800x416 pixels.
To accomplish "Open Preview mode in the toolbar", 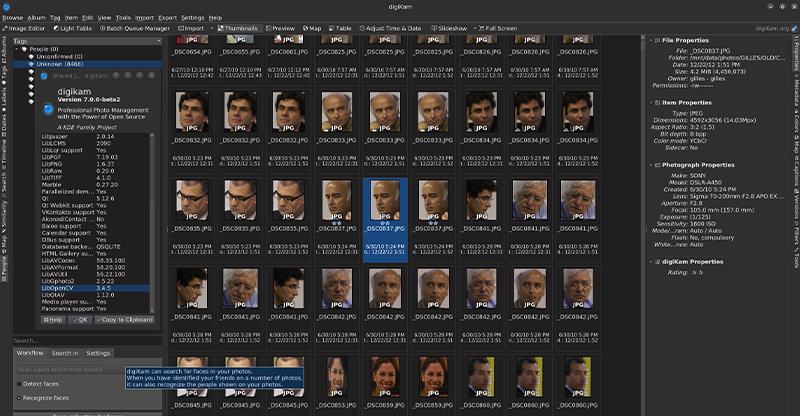I will click(280, 28).
